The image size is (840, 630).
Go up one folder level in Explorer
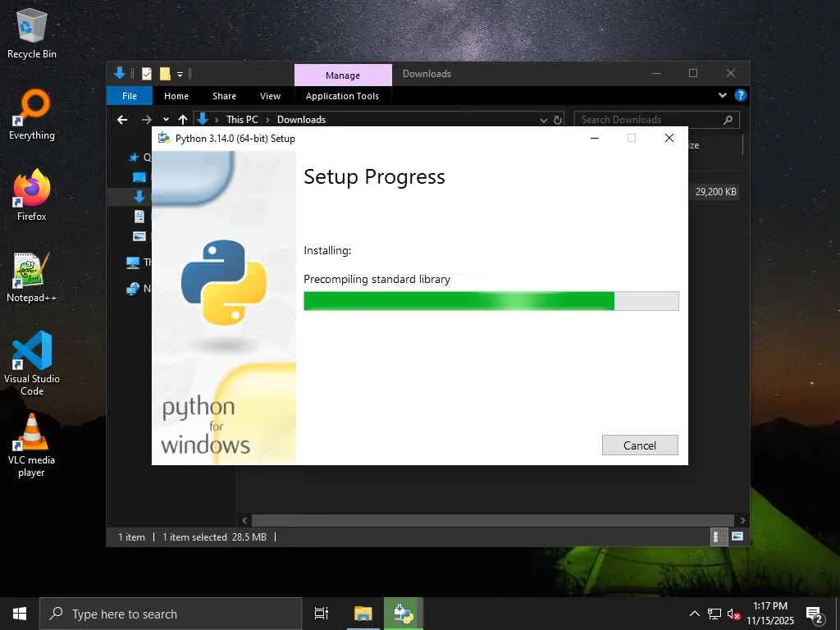(183, 120)
